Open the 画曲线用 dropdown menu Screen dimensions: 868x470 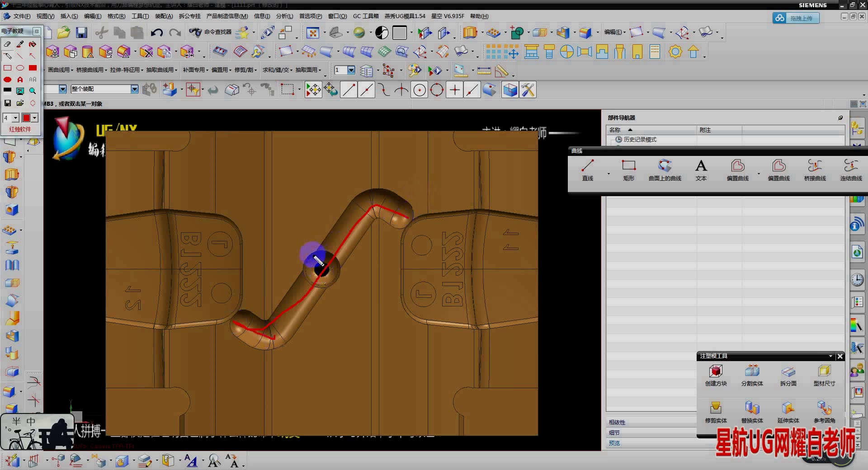(61, 70)
